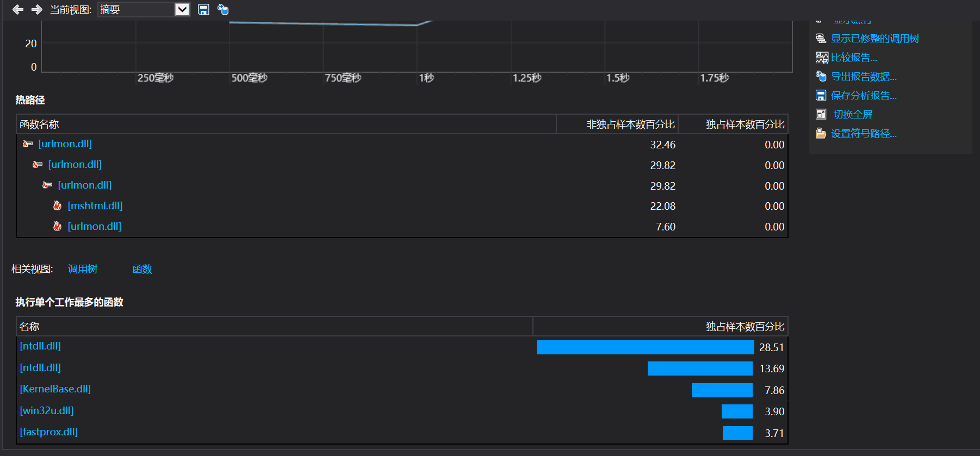The image size is (980, 456).
Task: Click the 非独占样本数百分比 column header
Action: [x=617, y=124]
